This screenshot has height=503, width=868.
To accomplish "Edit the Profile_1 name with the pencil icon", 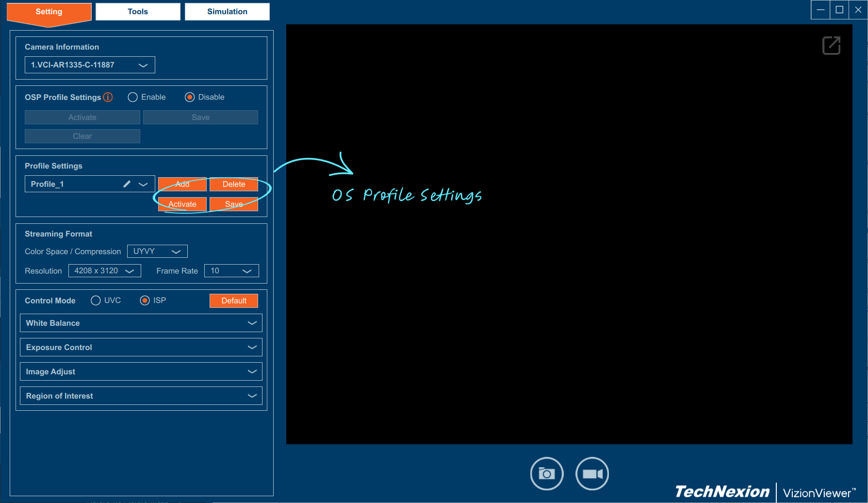I will coord(127,184).
